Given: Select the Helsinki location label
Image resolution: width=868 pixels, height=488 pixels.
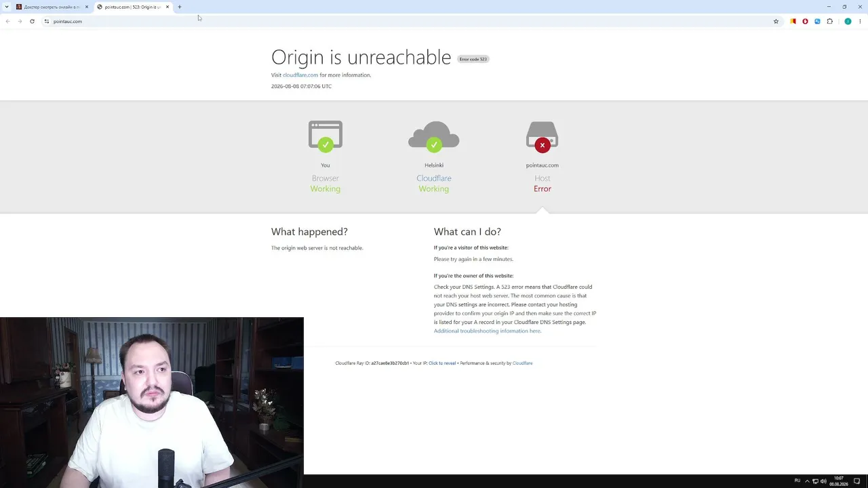Looking at the screenshot, I should (x=434, y=165).
